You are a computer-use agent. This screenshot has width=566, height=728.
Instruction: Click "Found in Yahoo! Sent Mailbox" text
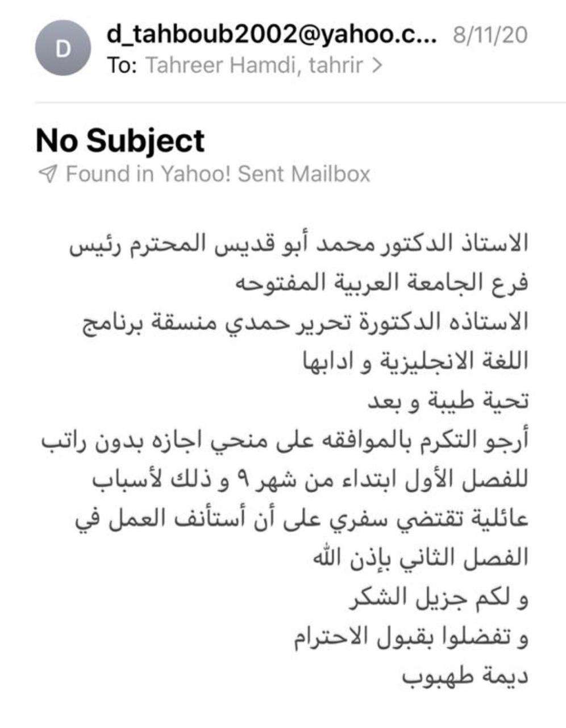click(218, 173)
